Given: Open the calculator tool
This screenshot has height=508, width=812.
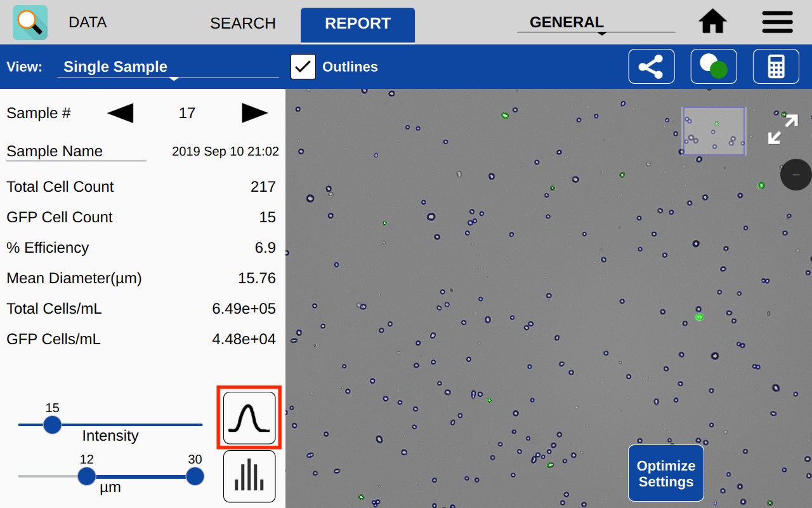Looking at the screenshot, I should 776,67.
